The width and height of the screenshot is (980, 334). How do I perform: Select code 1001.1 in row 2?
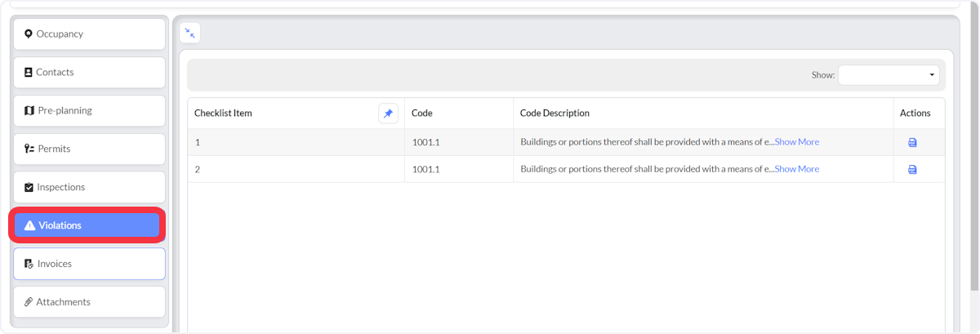point(425,169)
